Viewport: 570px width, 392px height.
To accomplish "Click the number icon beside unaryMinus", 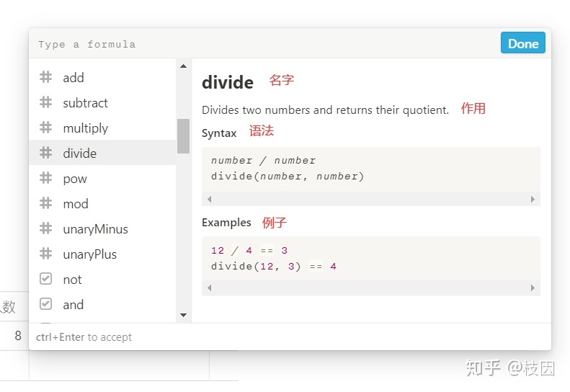I will pyautogui.click(x=45, y=228).
